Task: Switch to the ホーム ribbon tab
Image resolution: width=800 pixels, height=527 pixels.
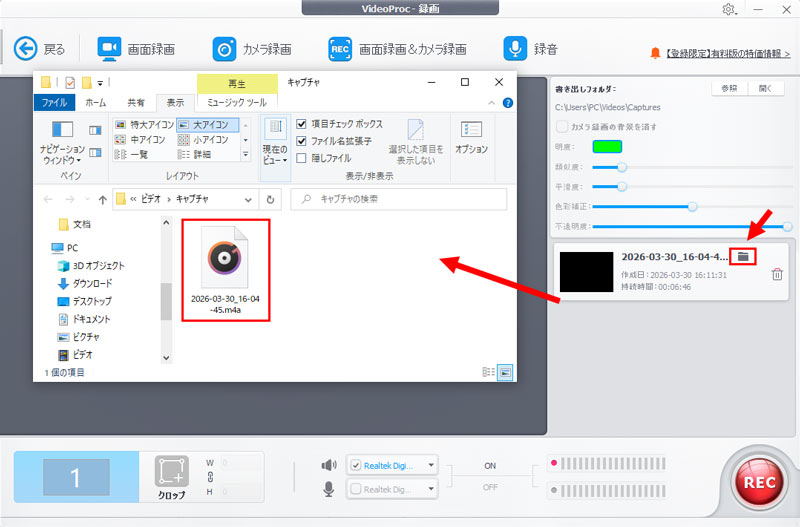Action: [95, 103]
